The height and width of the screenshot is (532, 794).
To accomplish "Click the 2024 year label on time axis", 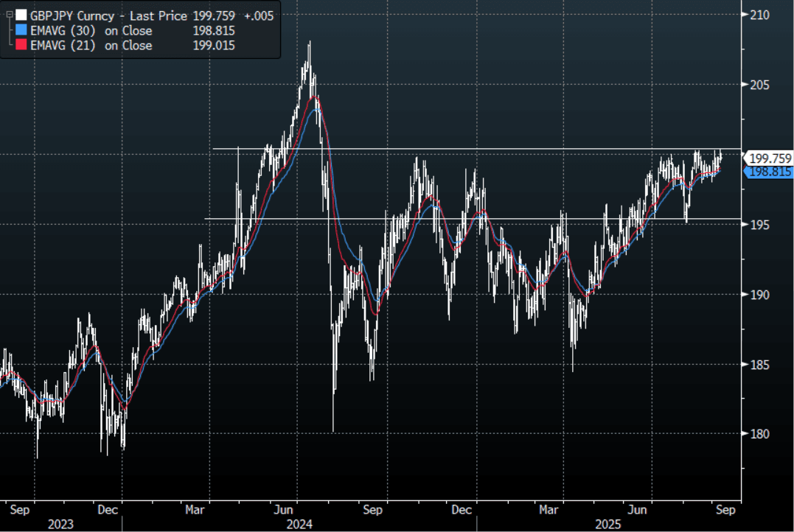I will click(x=300, y=524).
